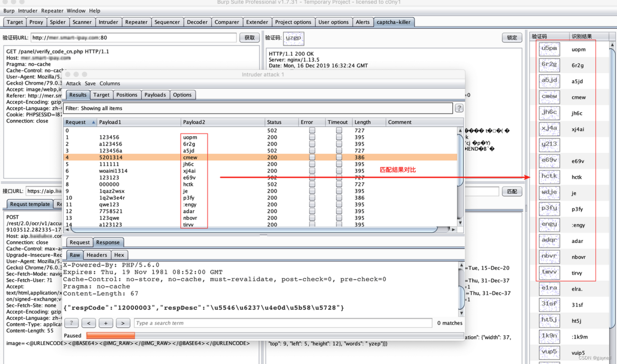Switch to the Proxy tab
The image size is (617, 364).
pos(36,22)
